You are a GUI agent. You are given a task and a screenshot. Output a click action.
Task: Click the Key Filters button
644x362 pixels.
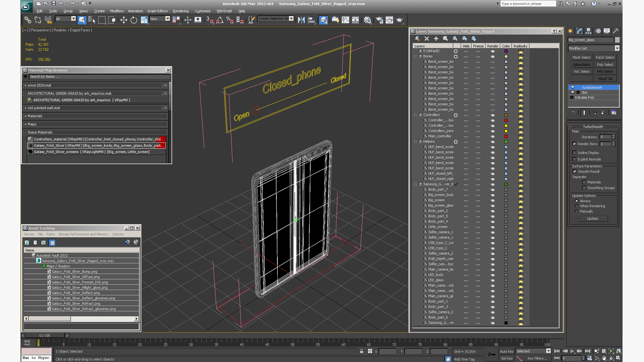[537, 358]
